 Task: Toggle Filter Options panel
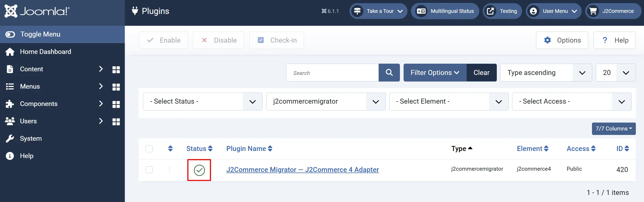click(x=435, y=73)
